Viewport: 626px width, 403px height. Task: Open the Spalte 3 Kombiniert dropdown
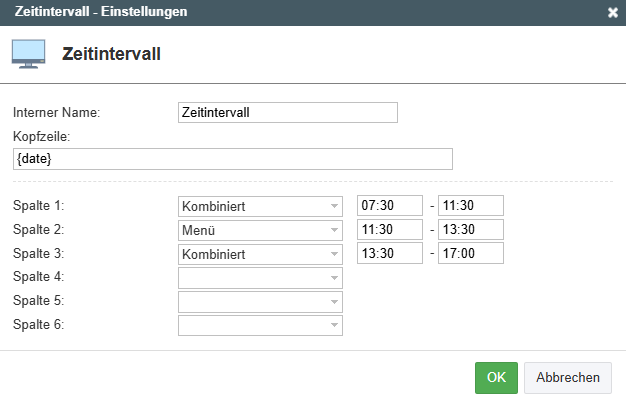point(260,254)
